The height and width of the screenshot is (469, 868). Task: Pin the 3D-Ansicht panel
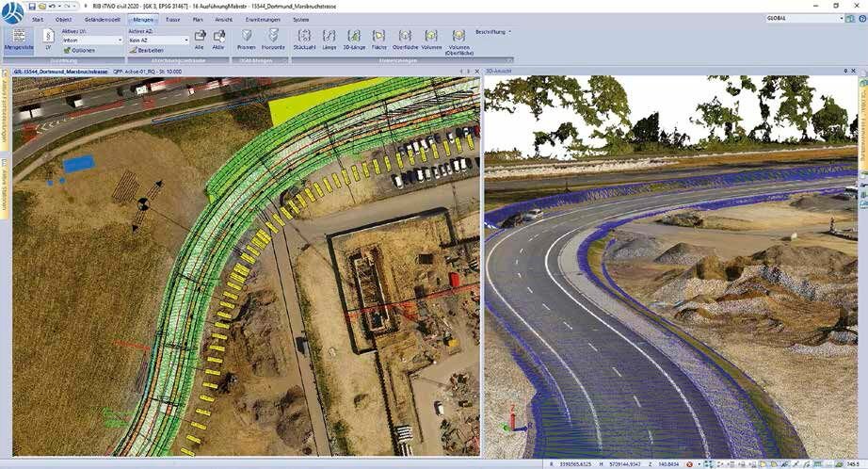point(845,72)
